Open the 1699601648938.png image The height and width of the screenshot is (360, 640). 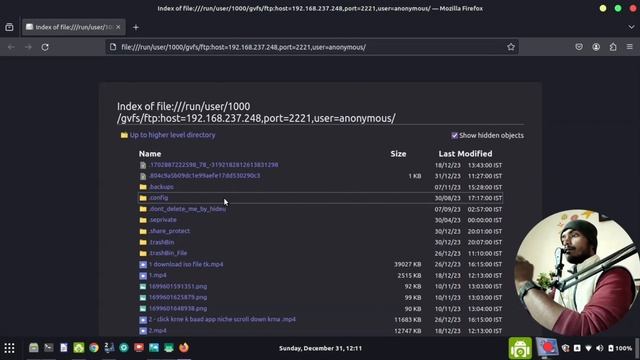click(x=178, y=309)
